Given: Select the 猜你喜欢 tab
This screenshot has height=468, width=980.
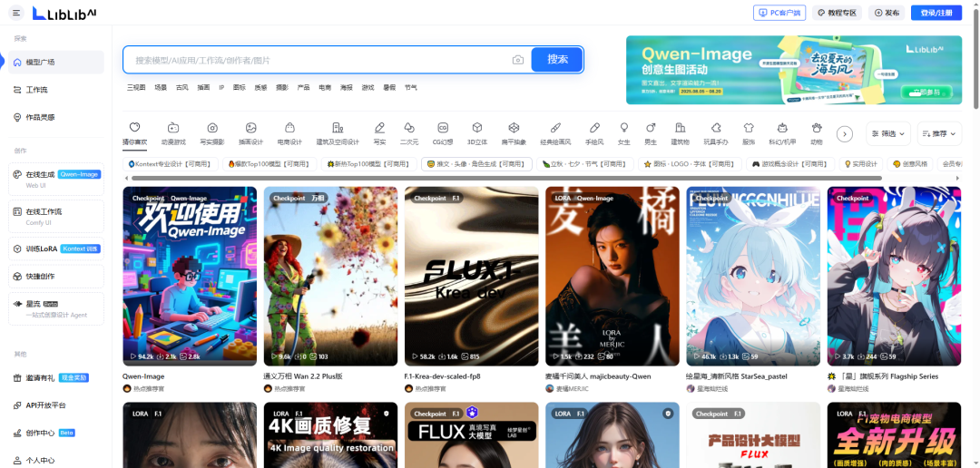Looking at the screenshot, I should click(x=134, y=132).
